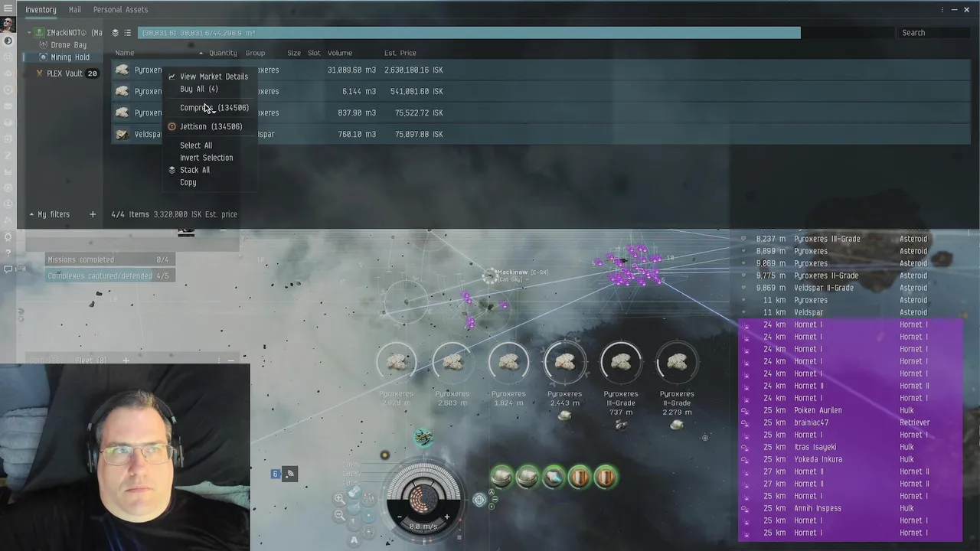Sort inventory by Group column
This screenshot has width=980, height=551.
(x=256, y=53)
